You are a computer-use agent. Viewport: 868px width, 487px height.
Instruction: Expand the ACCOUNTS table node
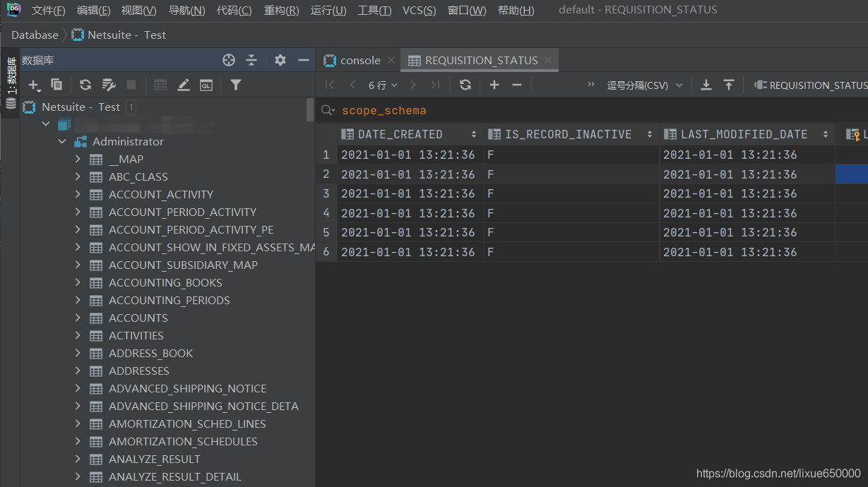pyautogui.click(x=78, y=318)
